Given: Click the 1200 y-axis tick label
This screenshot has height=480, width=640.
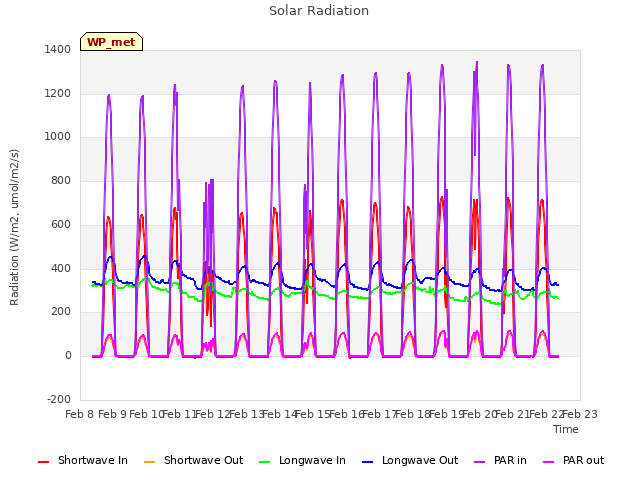Looking at the screenshot, I should point(58,93).
